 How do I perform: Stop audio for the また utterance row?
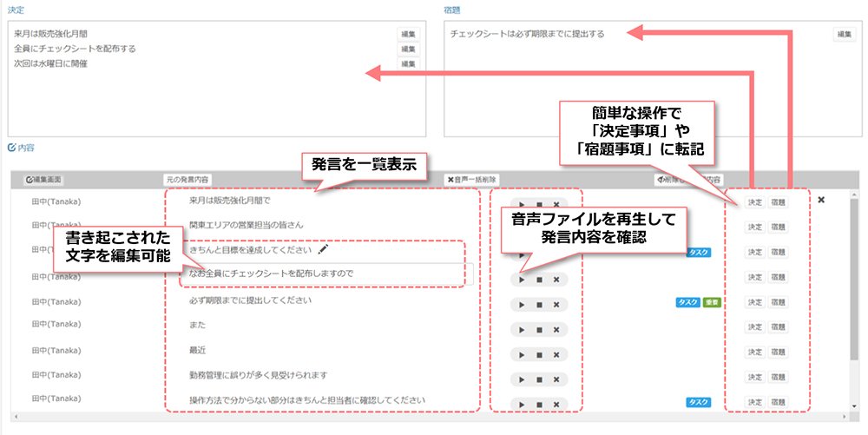click(x=539, y=330)
